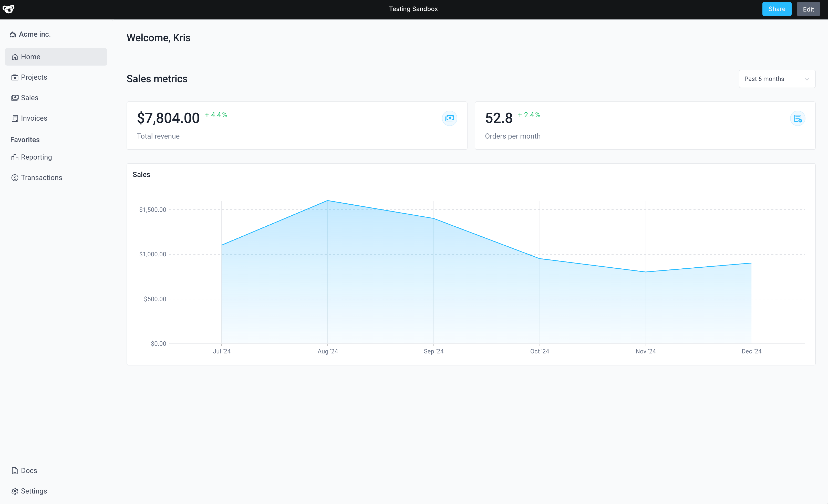The height and width of the screenshot is (504, 828).
Task: Click the Docs file icon in sidebar
Action: point(15,471)
